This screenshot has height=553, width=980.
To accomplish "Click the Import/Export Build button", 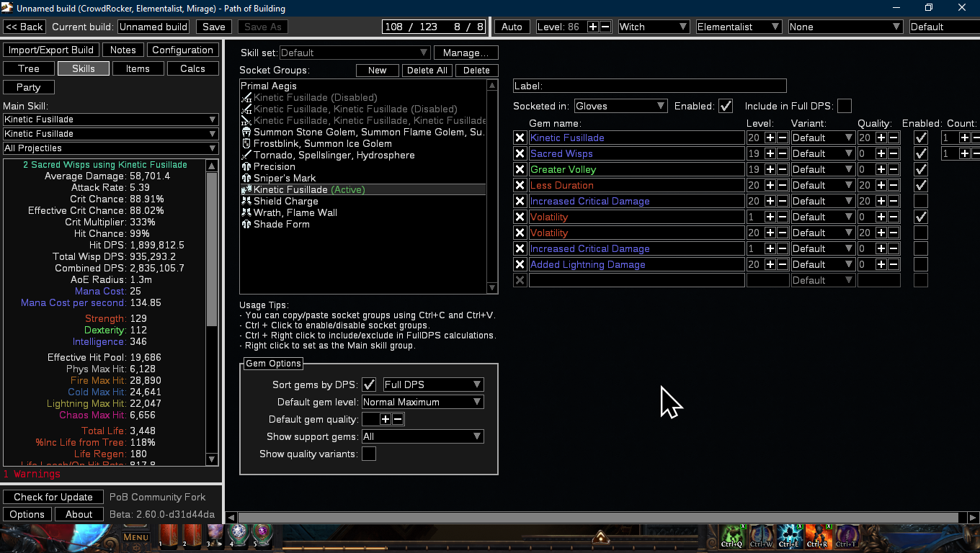I will (51, 50).
